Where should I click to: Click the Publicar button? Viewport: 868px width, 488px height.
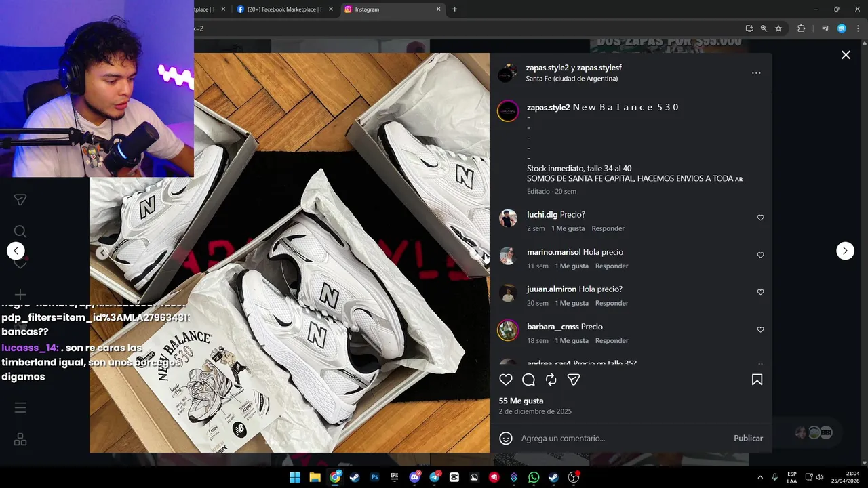[748, 439]
